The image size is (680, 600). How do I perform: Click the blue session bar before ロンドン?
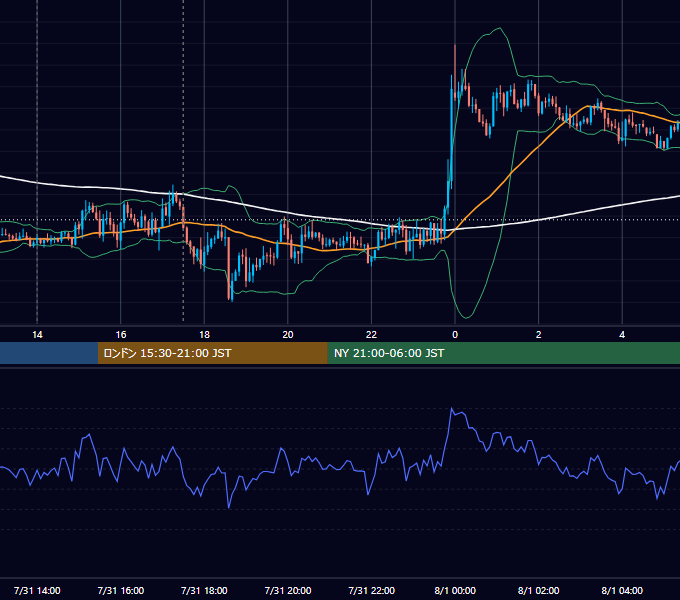click(x=49, y=353)
